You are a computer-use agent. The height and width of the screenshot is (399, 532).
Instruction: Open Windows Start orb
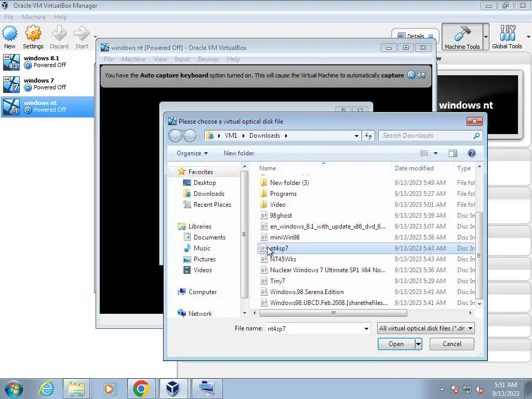coord(14,389)
